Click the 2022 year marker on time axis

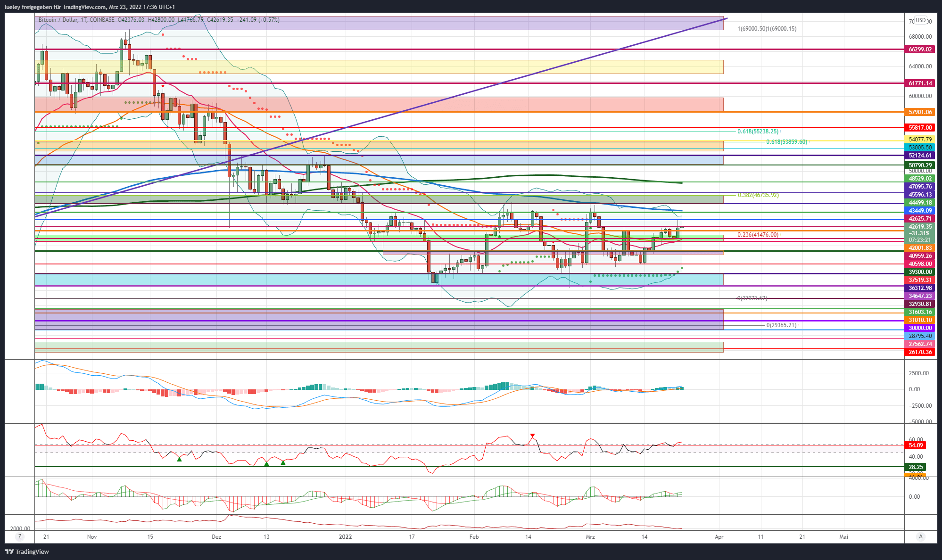tap(345, 537)
